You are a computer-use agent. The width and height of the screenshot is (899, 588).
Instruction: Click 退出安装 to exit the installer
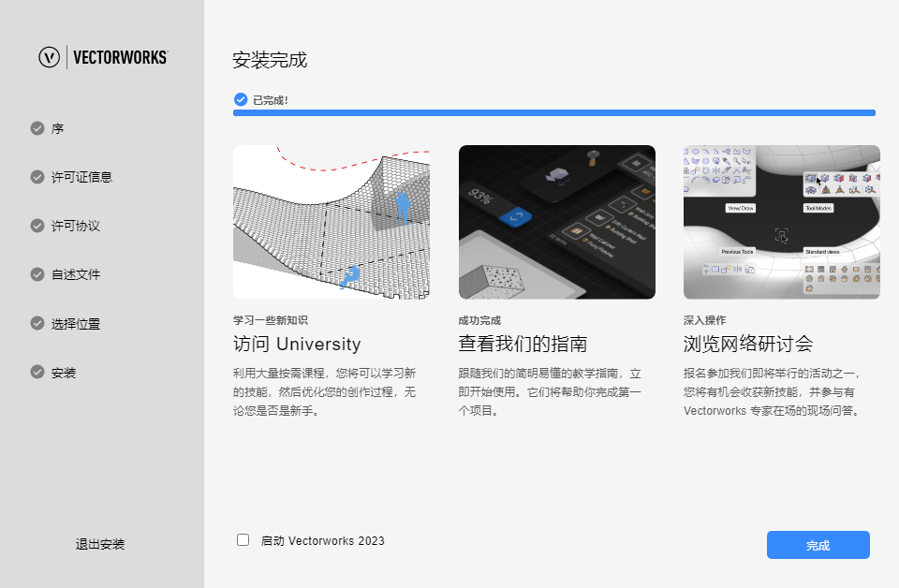pyautogui.click(x=100, y=544)
